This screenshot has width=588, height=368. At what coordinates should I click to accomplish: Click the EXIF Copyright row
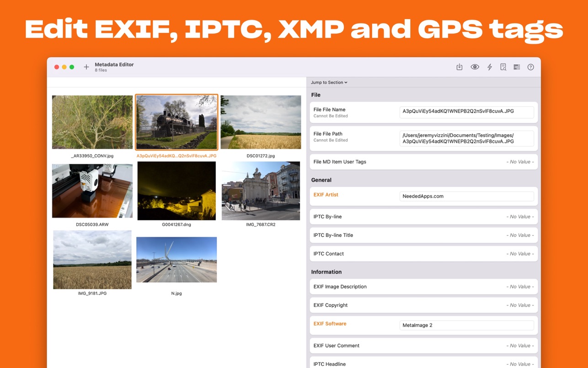pyautogui.click(x=424, y=305)
